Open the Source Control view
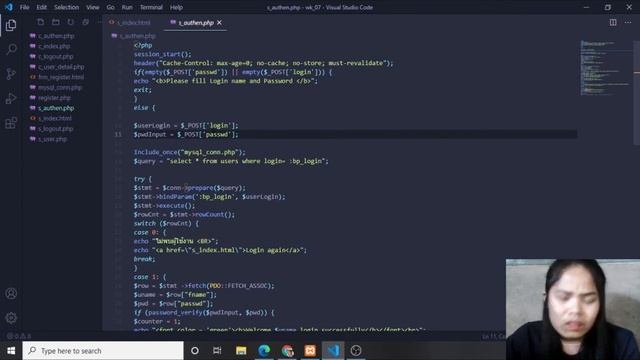The image size is (640, 360). point(11,74)
